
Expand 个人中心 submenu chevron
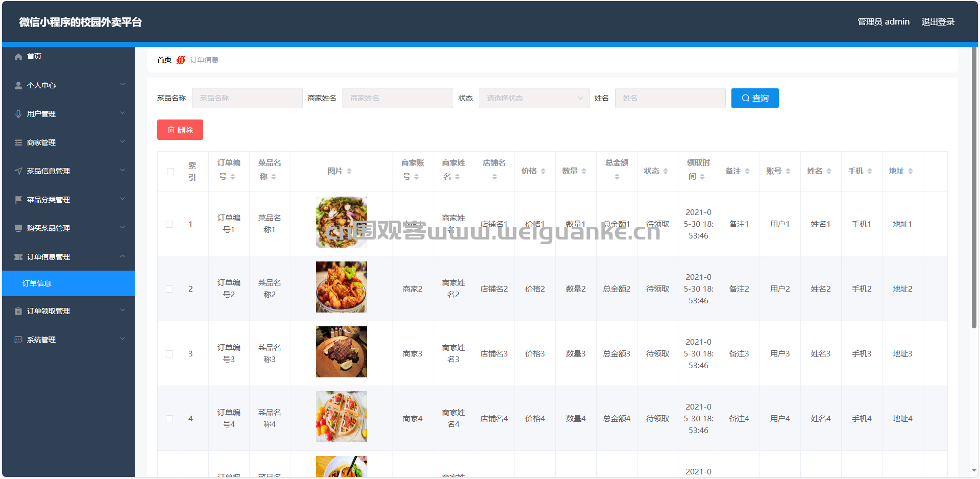click(122, 84)
